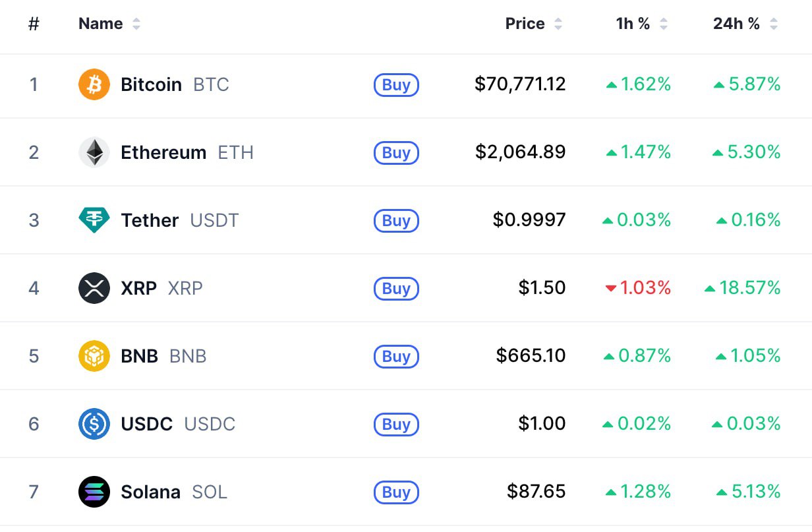
Task: Click the BNB logo icon
Action: pos(94,356)
